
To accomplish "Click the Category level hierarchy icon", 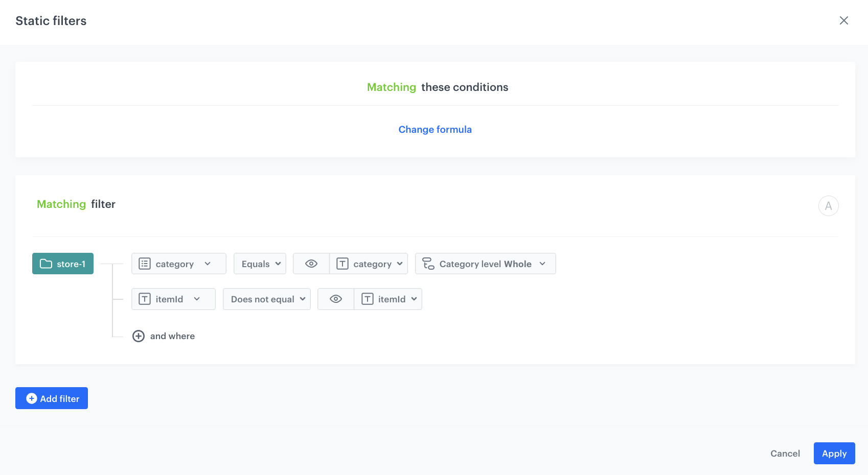I will [x=428, y=264].
